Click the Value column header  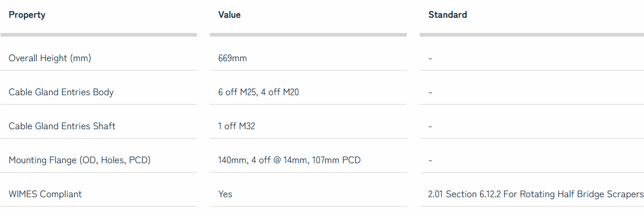tap(229, 15)
